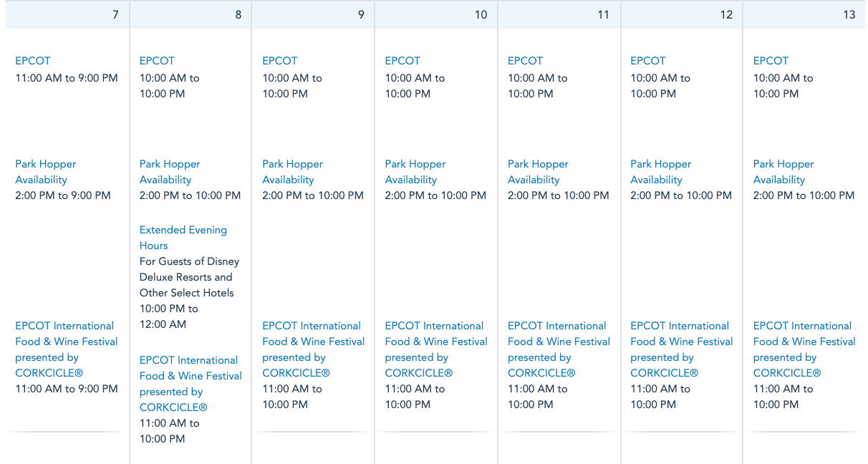Select the EPCOT link in day 10 column
This screenshot has height=464, width=868.
402,61
